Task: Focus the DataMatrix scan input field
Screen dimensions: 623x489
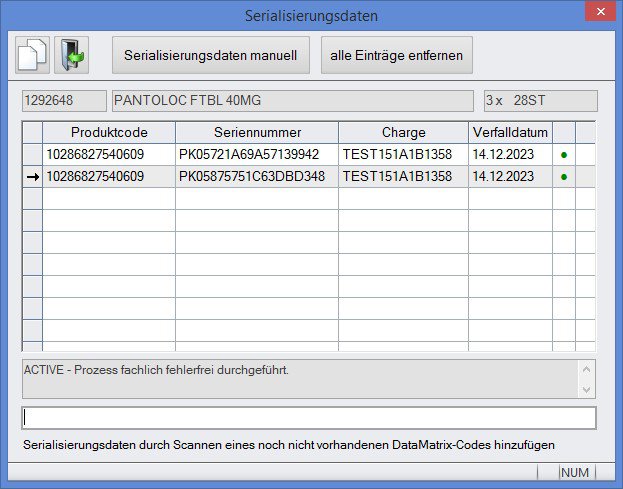Action: point(309,418)
